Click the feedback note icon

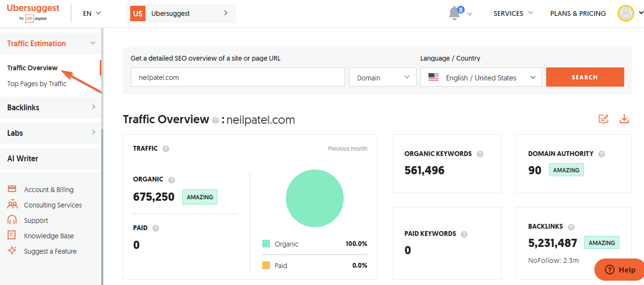coord(603,119)
